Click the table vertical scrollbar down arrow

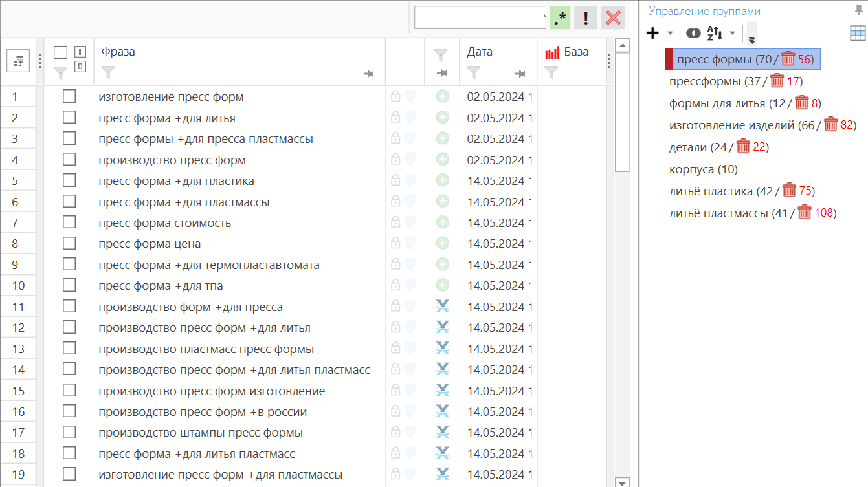(x=622, y=482)
